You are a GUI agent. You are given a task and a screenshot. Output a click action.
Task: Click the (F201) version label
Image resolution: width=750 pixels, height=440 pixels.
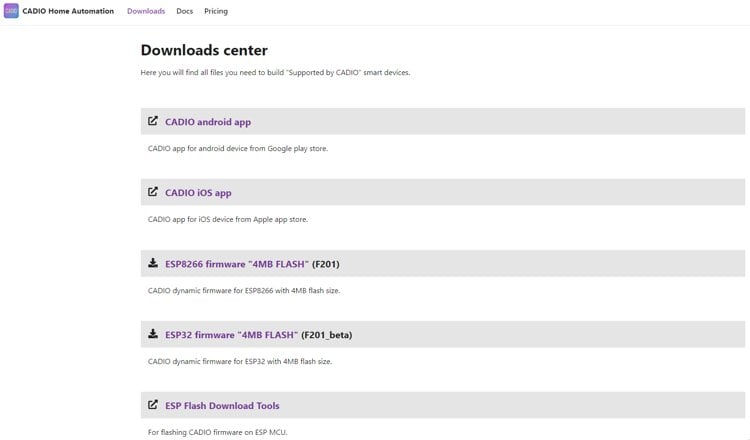tap(326, 264)
